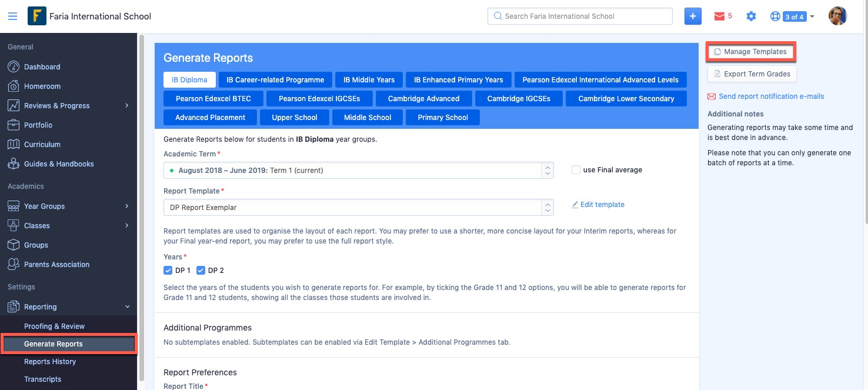The width and height of the screenshot is (868, 390).
Task: Switch to Cambridge IGCSEs tab
Action: click(519, 99)
